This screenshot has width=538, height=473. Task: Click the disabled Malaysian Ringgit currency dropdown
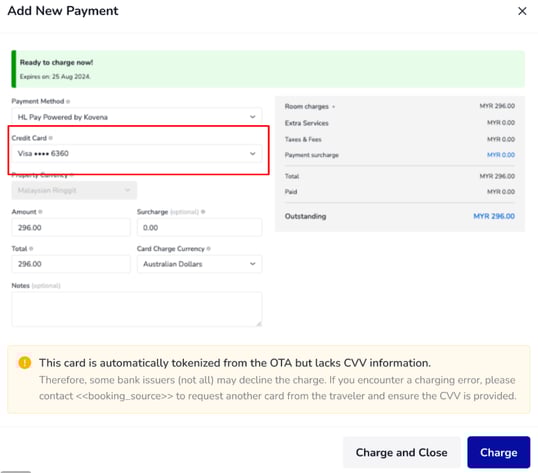coord(74,190)
